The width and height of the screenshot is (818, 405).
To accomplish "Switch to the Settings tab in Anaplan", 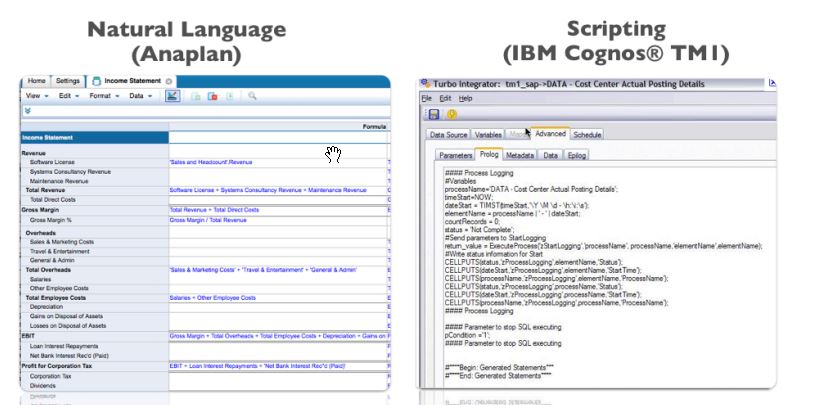I will 68,81.
